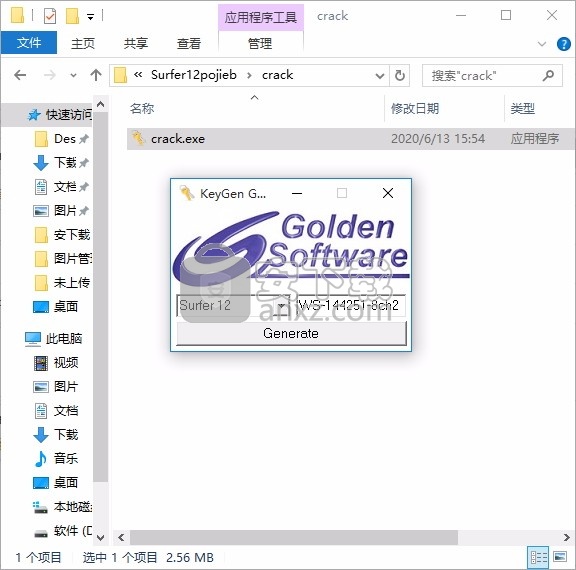Click the search magnifier icon

pyautogui.click(x=548, y=76)
